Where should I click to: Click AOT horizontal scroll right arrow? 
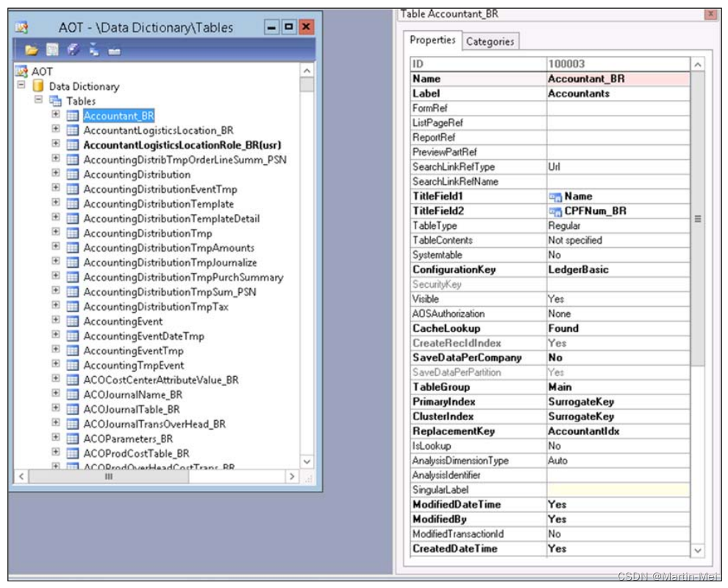click(x=292, y=476)
